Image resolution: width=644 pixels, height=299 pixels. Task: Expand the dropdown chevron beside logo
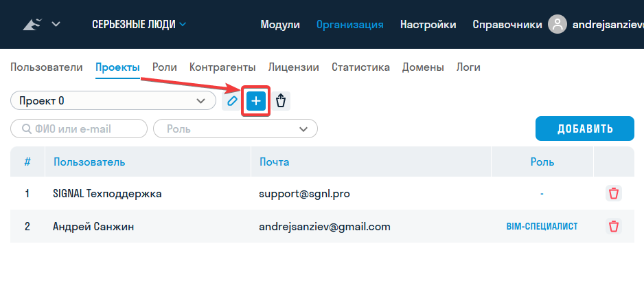56,25
